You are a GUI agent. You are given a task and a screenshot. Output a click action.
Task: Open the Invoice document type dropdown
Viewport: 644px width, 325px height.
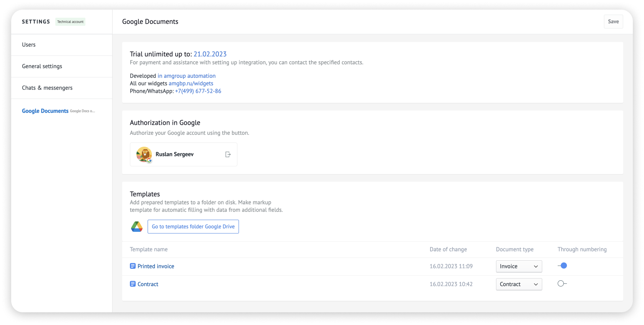pyautogui.click(x=519, y=266)
